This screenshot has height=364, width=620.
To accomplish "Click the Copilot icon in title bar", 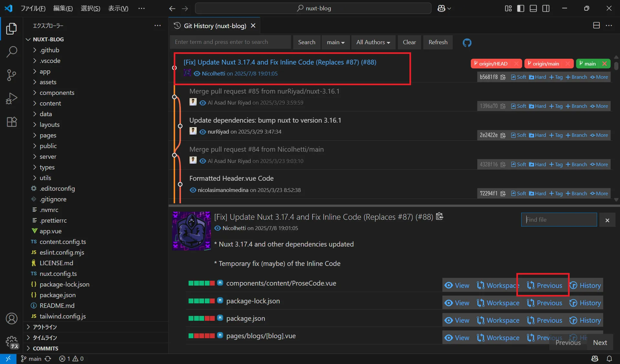I will [441, 8].
